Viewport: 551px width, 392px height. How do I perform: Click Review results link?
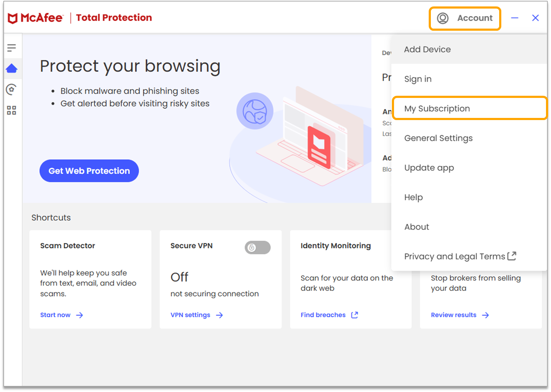tap(454, 315)
